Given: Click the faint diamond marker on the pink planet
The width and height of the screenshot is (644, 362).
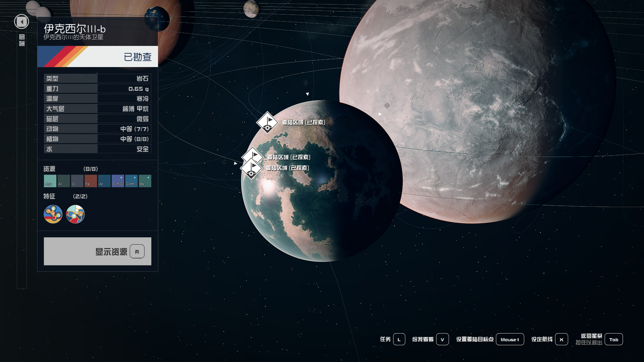Looking at the screenshot, I should [x=387, y=106].
